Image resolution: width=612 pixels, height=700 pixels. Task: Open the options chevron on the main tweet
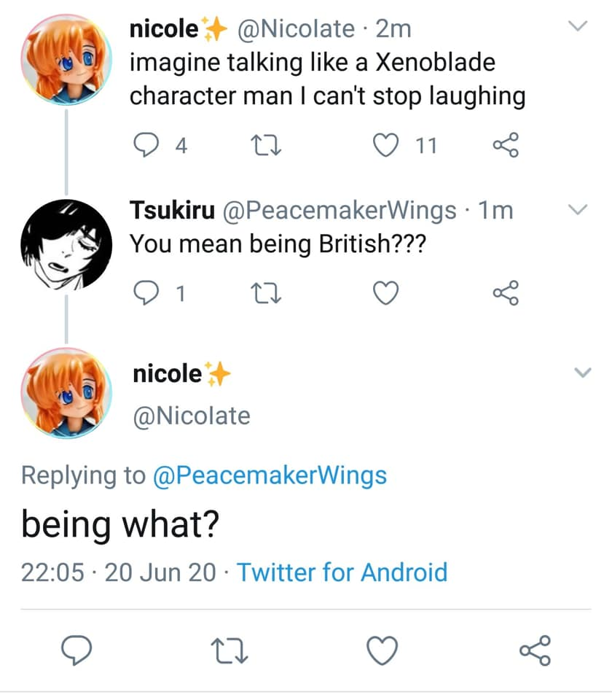[583, 373]
